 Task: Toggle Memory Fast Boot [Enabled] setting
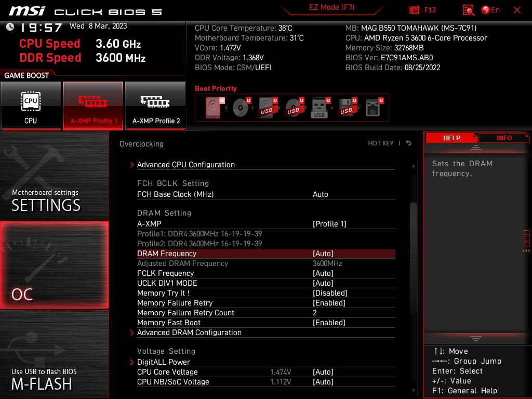click(329, 323)
